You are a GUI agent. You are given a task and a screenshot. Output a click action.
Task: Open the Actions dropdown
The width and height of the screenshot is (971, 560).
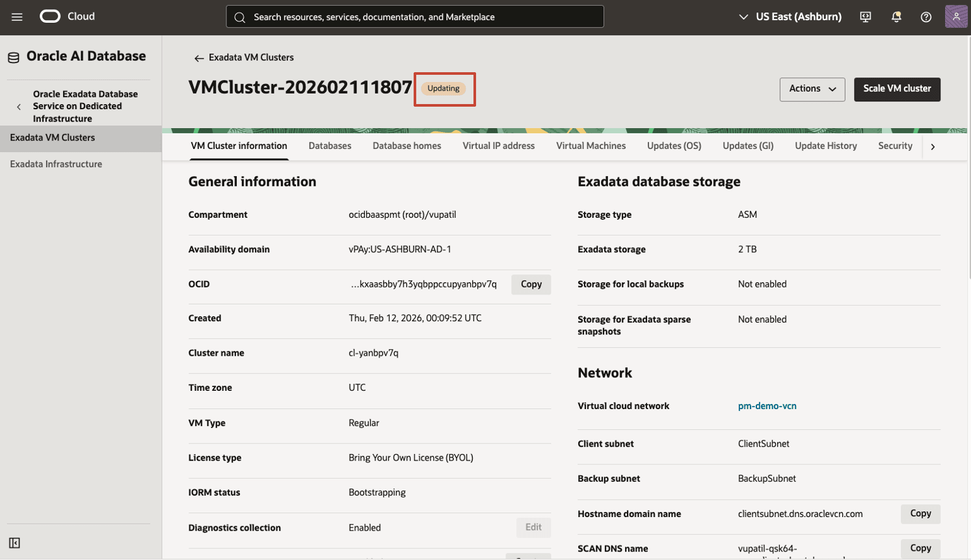coord(812,89)
